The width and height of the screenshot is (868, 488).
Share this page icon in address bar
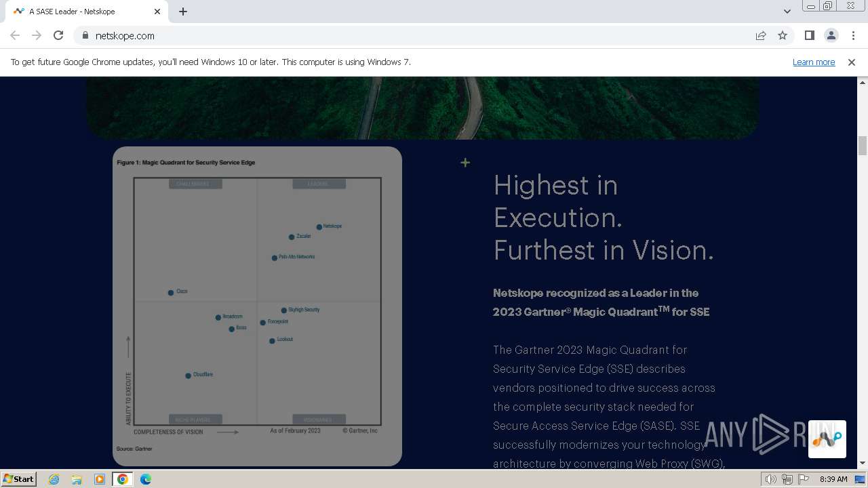pos(761,35)
